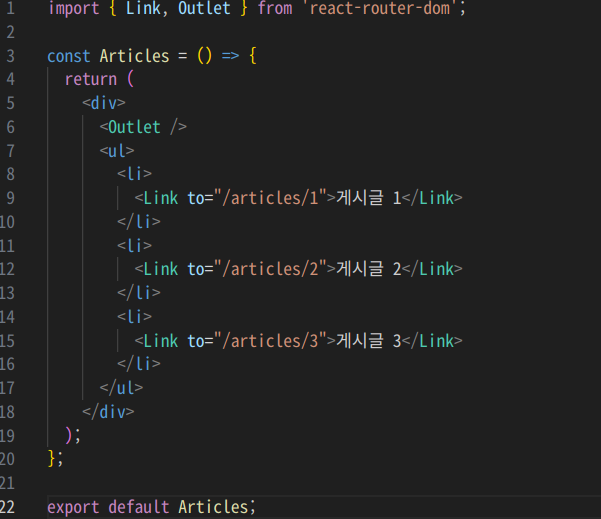This screenshot has width=601, height=519.
Task: Click the arrow '=>' on line 3
Action: (230, 56)
